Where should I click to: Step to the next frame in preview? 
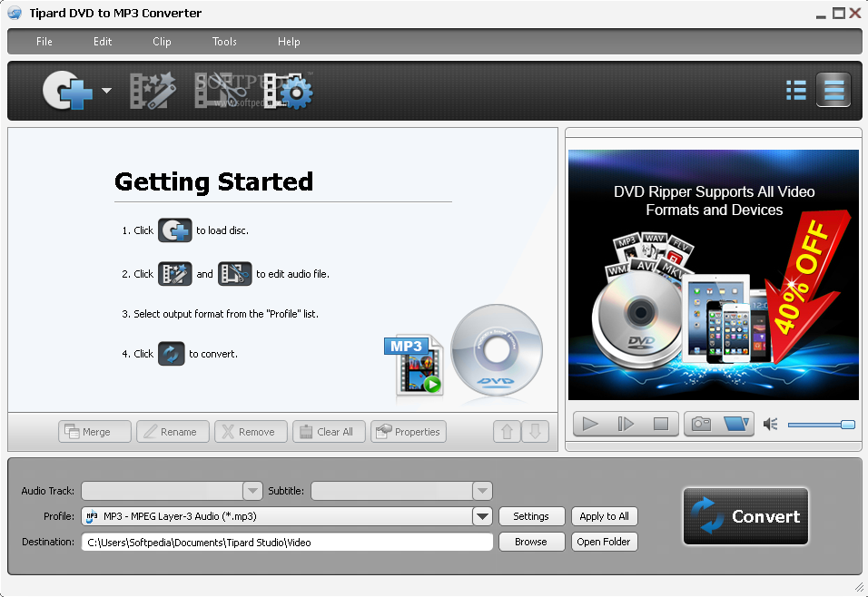tap(626, 425)
